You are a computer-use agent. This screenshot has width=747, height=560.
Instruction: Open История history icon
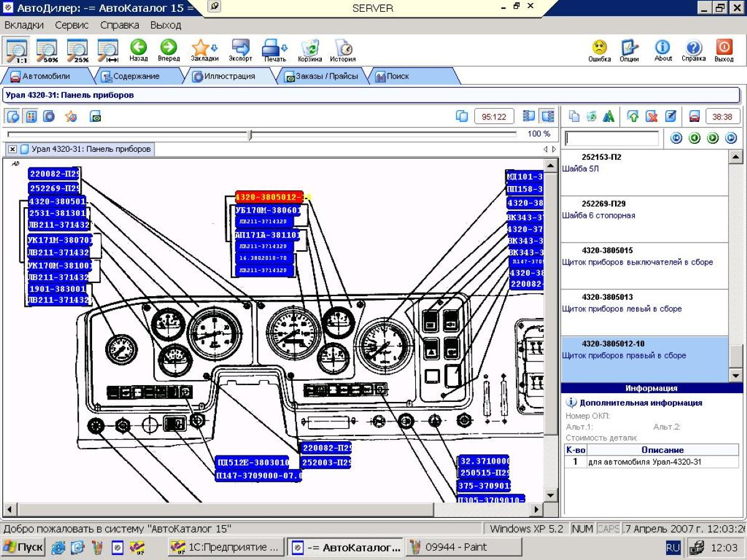click(x=343, y=50)
